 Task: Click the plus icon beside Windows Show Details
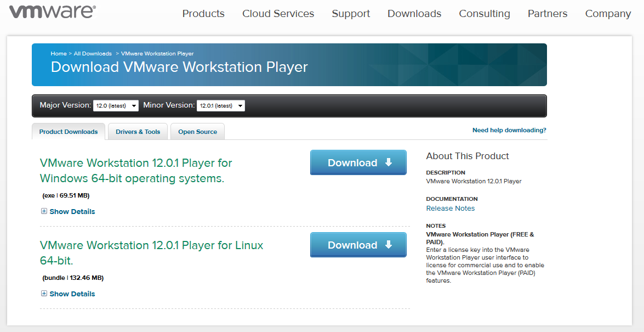[44, 211]
